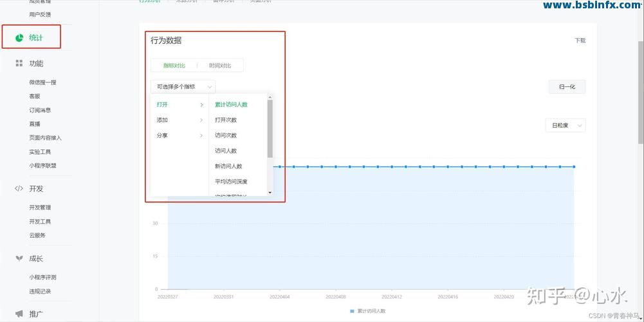This screenshot has height=322, width=644.
Task: Choose the 平均访问深度 metric
Action: [x=231, y=182]
